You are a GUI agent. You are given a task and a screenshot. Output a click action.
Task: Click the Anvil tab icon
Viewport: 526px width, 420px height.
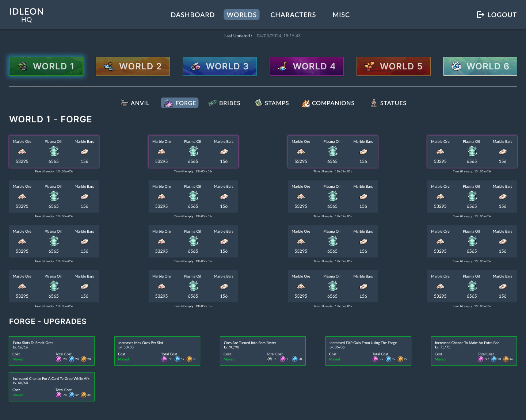[124, 103]
